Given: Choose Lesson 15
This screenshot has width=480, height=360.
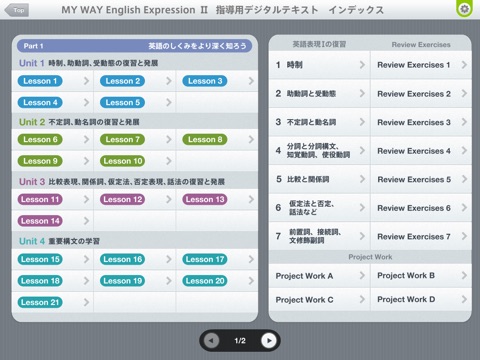Looking at the screenshot, I should [40, 259].
